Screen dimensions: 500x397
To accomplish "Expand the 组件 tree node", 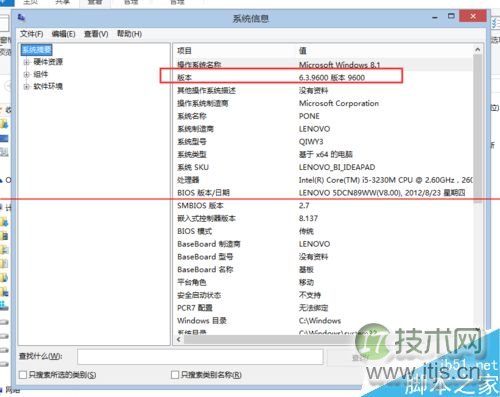I will coord(27,75).
